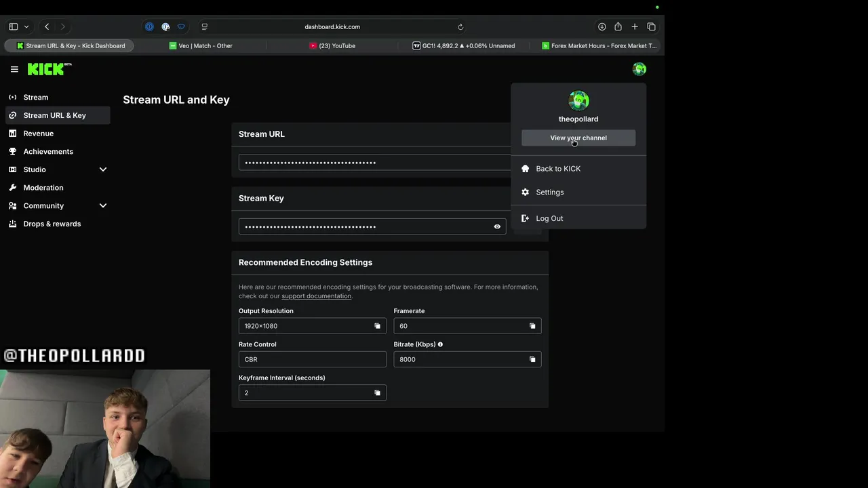Show Safari tab overview
This screenshot has width=868, height=488.
coord(651,26)
